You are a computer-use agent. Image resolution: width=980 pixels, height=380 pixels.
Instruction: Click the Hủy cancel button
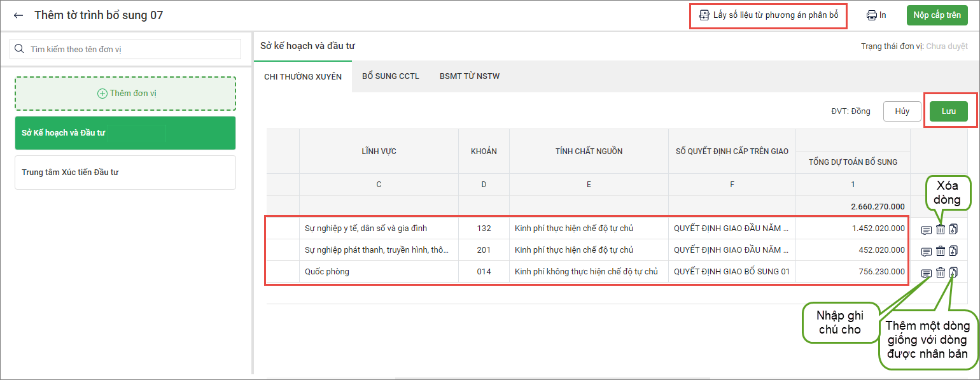(902, 111)
